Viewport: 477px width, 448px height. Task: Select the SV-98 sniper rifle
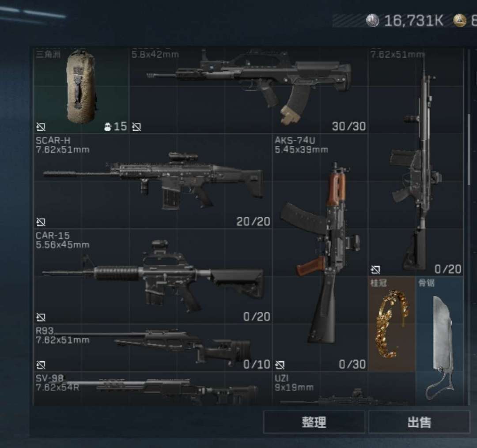[152, 388]
